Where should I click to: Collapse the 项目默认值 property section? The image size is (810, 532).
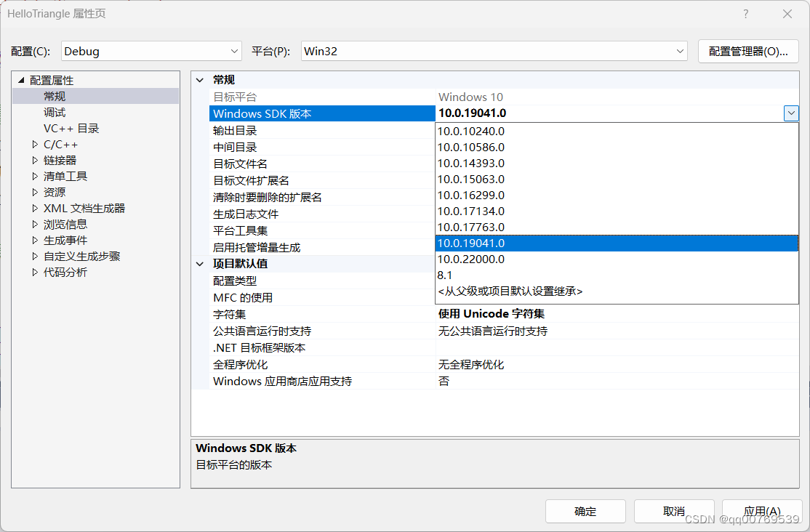pos(199,264)
